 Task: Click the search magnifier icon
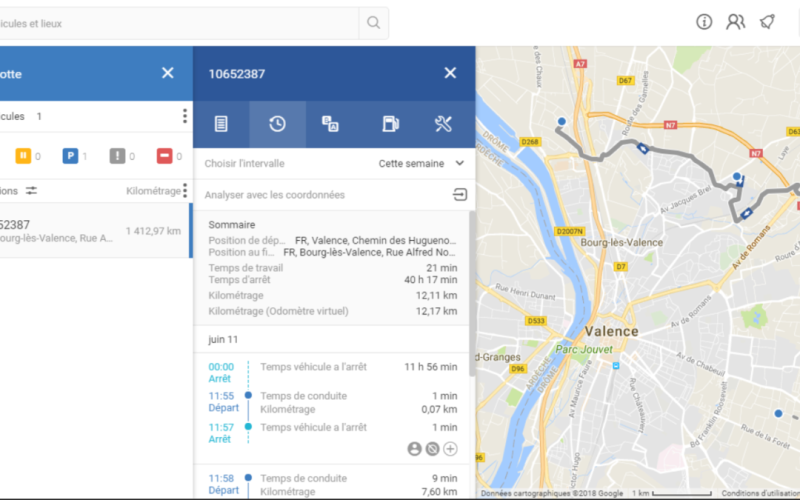[373, 22]
